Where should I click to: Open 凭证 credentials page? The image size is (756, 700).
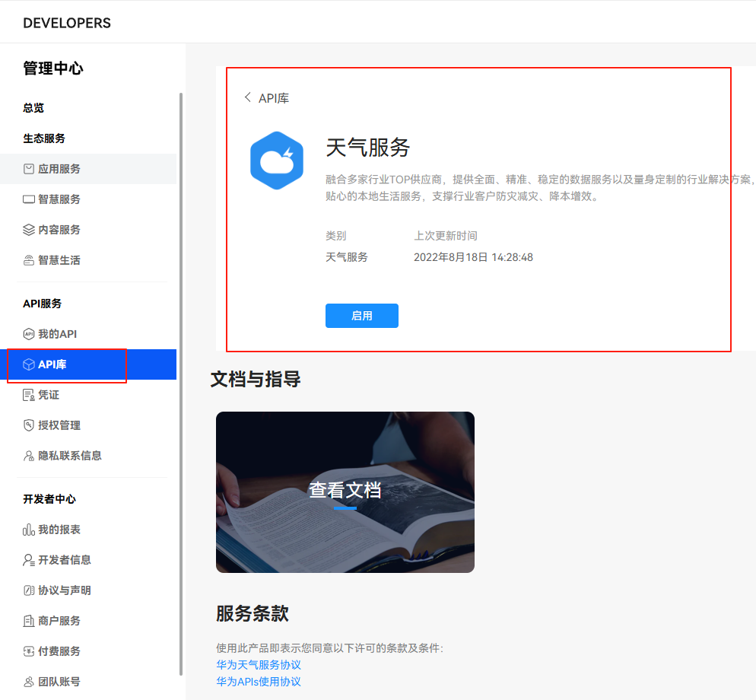click(88, 395)
